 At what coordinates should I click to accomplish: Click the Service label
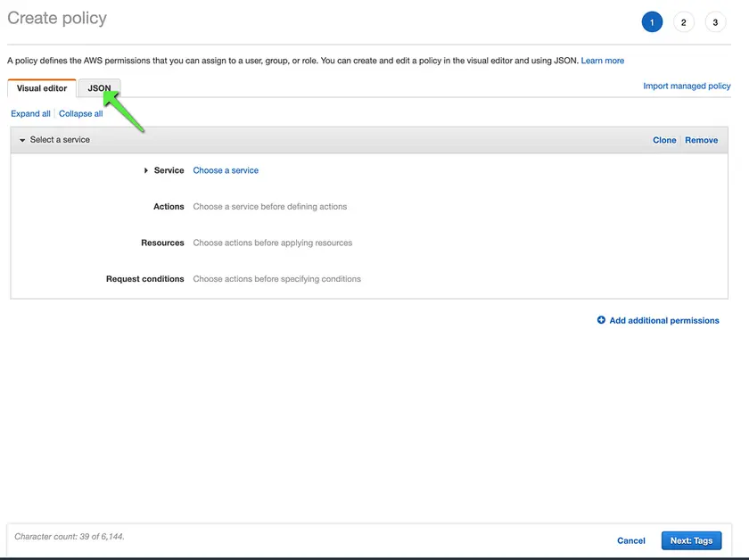(x=169, y=170)
